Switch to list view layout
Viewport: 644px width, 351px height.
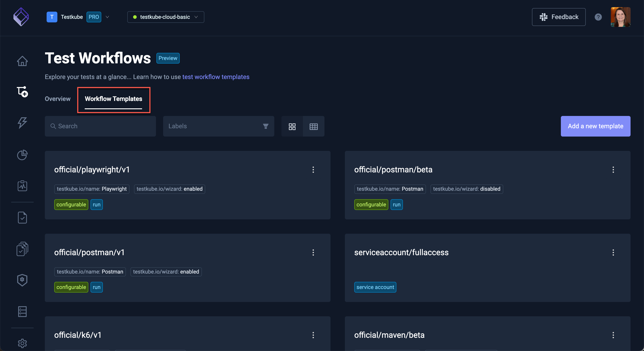(x=313, y=126)
